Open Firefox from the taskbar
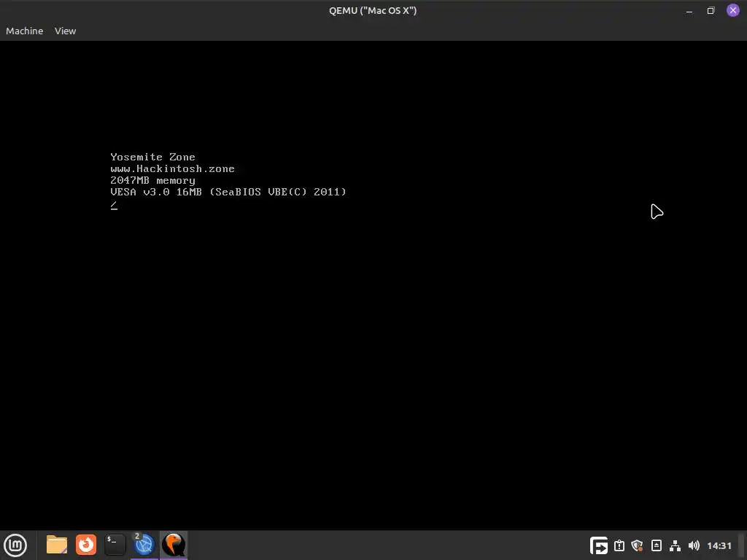Viewport: 747px width, 560px height. click(86, 545)
